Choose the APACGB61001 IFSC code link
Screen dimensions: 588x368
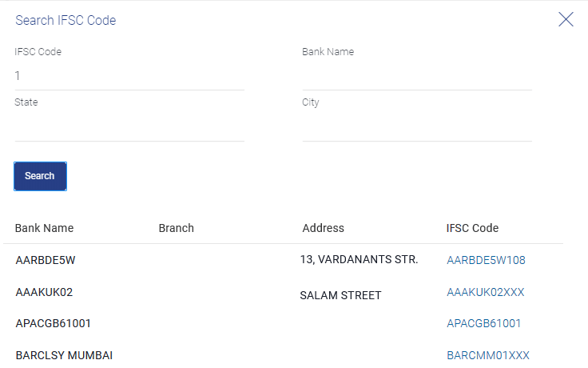(x=483, y=323)
